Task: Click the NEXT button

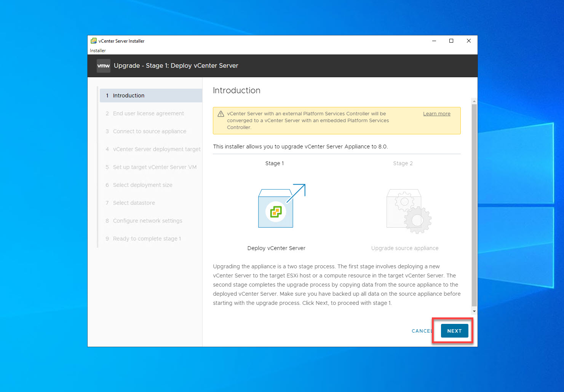Action: point(454,331)
